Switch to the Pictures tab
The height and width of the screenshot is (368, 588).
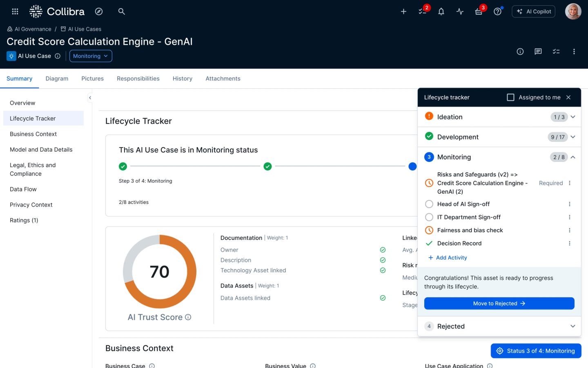(92, 79)
